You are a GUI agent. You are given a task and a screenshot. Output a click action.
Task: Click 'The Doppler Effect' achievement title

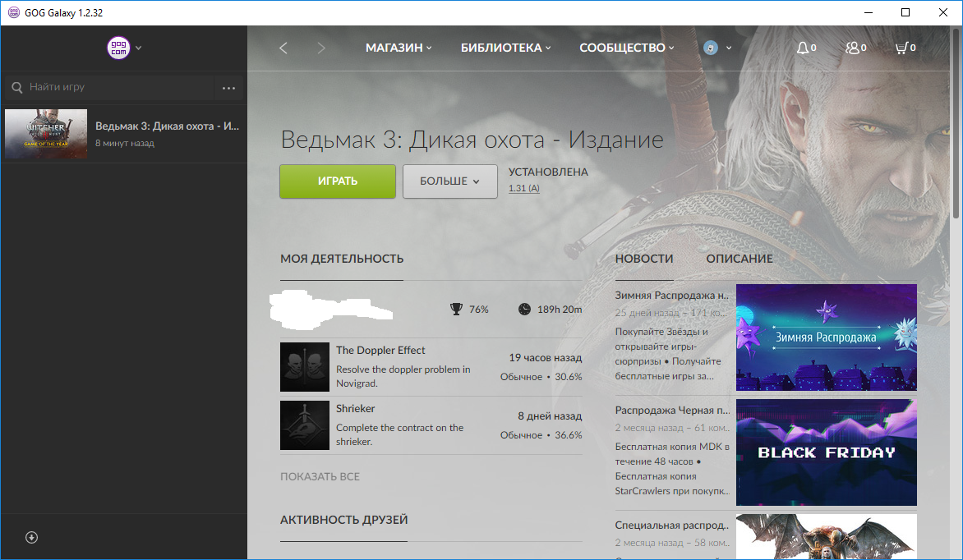tap(380, 350)
